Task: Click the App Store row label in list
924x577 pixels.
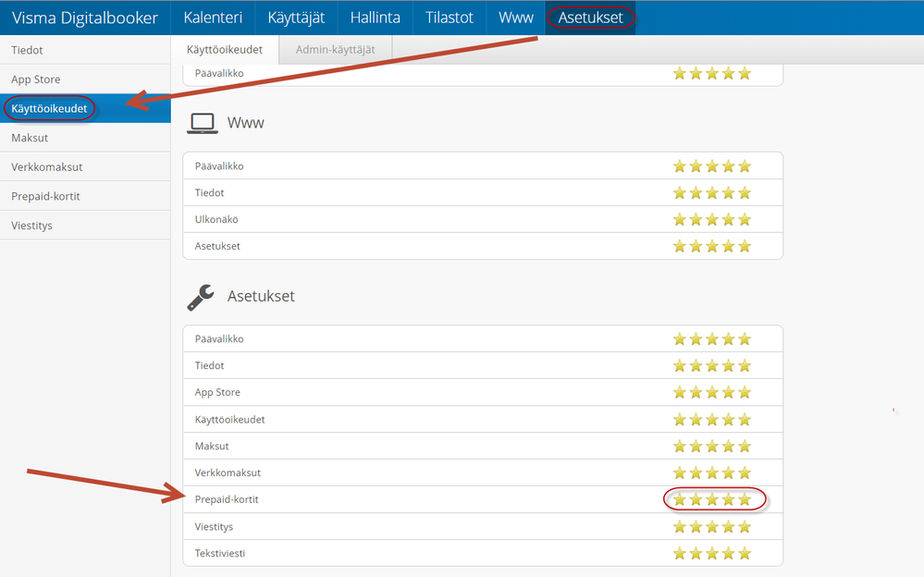Action: [x=217, y=392]
